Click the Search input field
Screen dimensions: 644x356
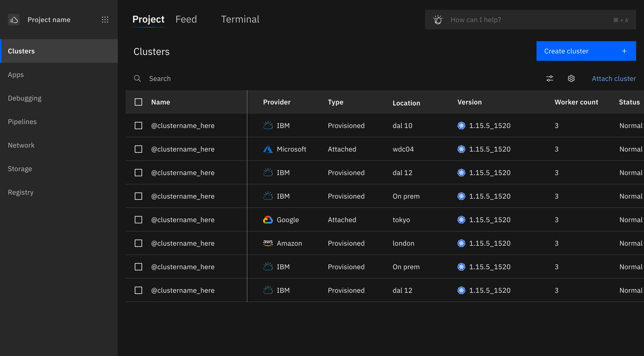coord(333,78)
